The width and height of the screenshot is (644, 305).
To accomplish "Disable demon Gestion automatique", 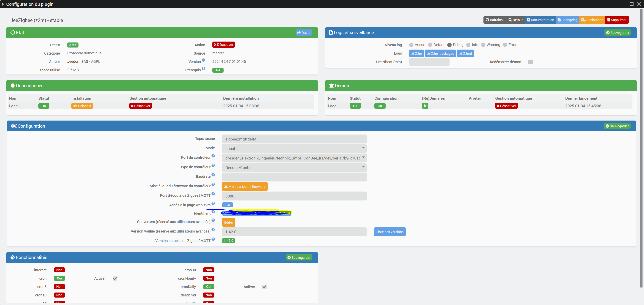I will click(x=507, y=106).
